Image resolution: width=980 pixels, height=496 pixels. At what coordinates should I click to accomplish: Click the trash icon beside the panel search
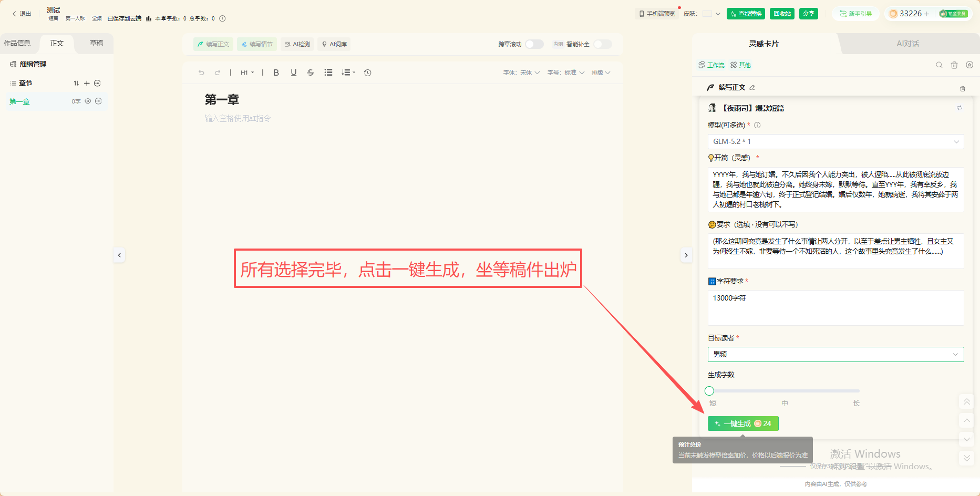click(x=954, y=65)
